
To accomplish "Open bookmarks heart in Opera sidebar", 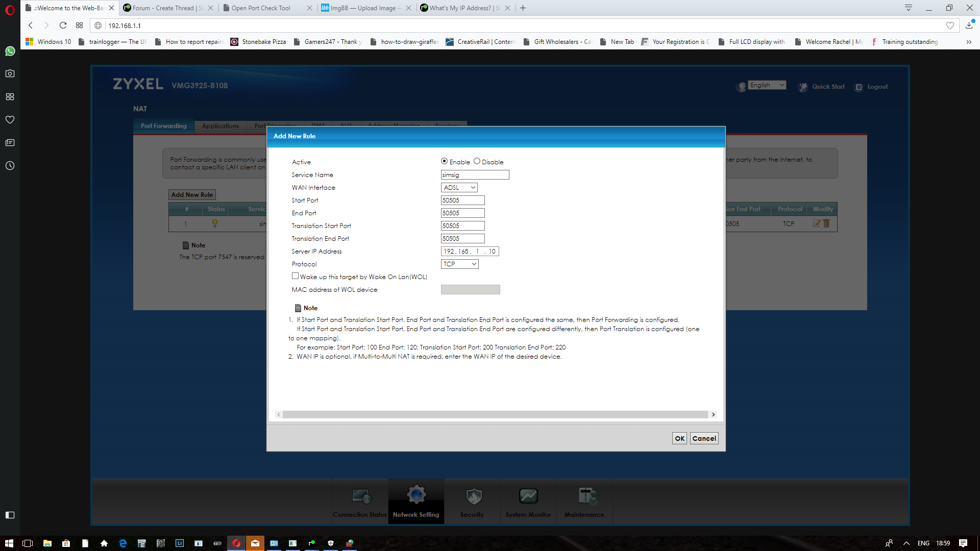I will pyautogui.click(x=10, y=119).
